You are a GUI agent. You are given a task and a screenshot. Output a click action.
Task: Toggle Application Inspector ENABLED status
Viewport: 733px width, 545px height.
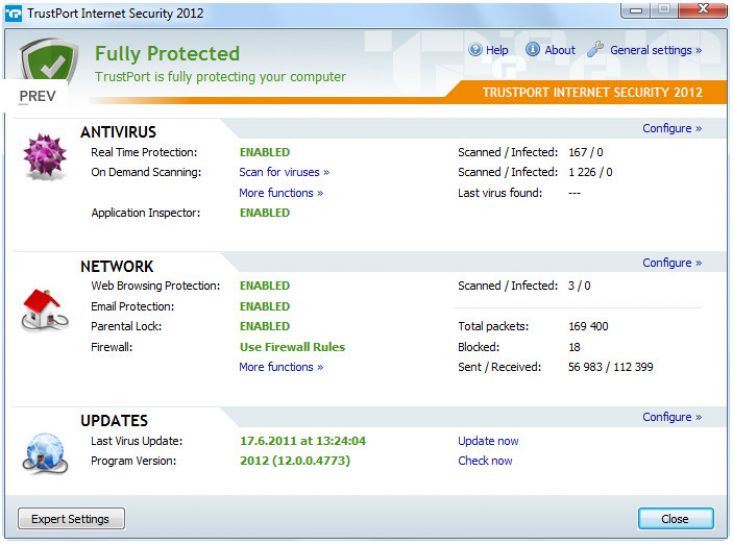coord(264,213)
